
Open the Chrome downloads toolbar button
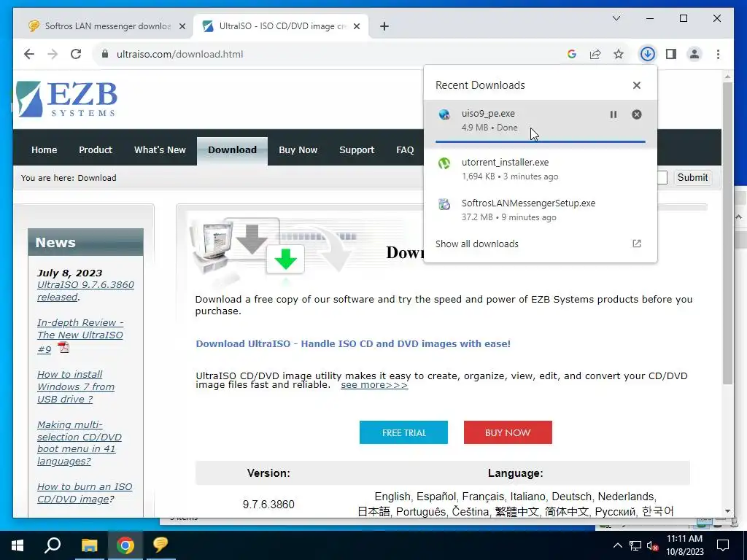647,54
